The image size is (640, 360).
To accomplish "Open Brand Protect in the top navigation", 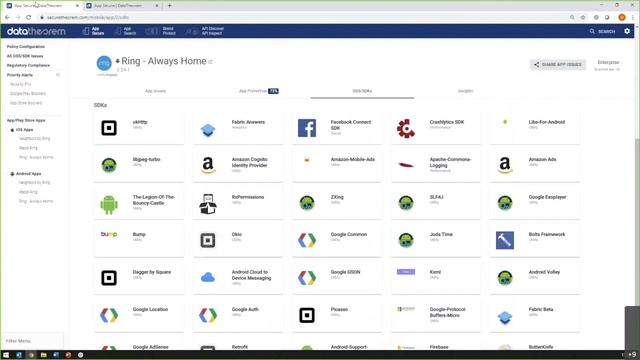I will (x=161, y=31).
